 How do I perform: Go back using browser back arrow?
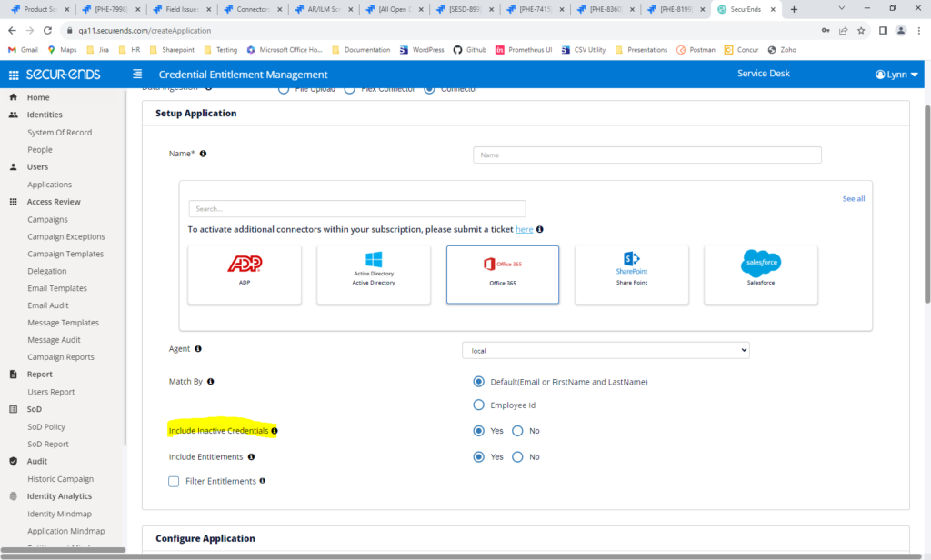click(13, 30)
